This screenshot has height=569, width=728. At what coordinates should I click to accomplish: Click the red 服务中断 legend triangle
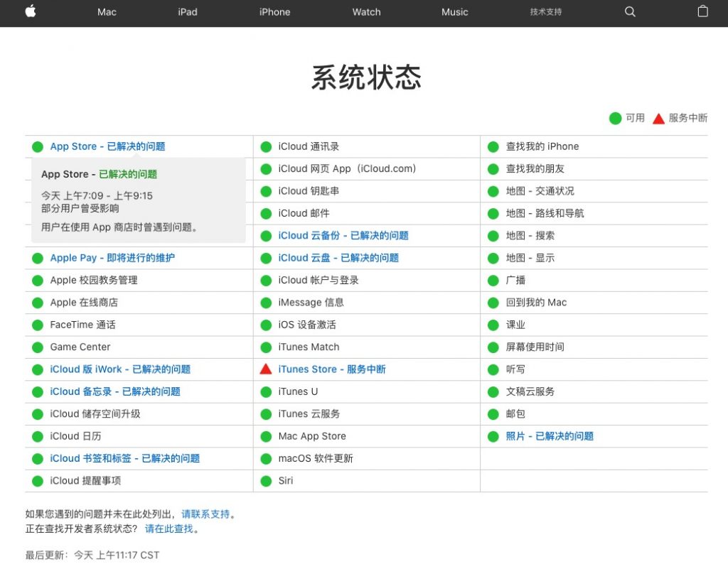pyautogui.click(x=658, y=119)
